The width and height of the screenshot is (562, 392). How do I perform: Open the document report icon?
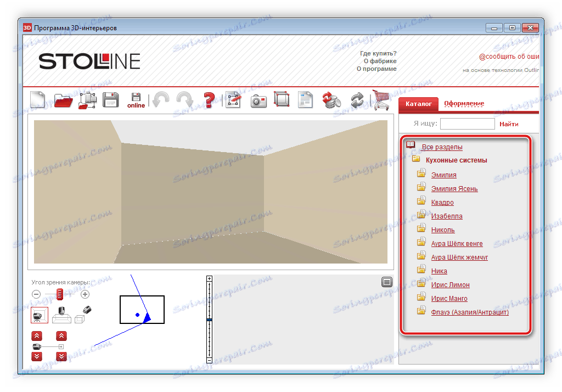tap(305, 100)
